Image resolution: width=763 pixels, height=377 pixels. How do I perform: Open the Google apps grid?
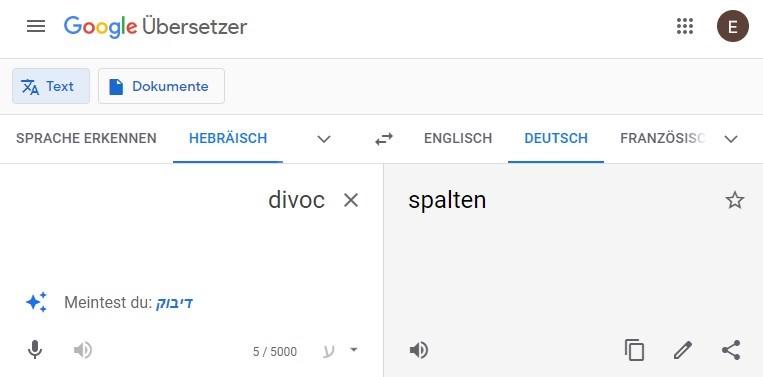click(x=685, y=26)
